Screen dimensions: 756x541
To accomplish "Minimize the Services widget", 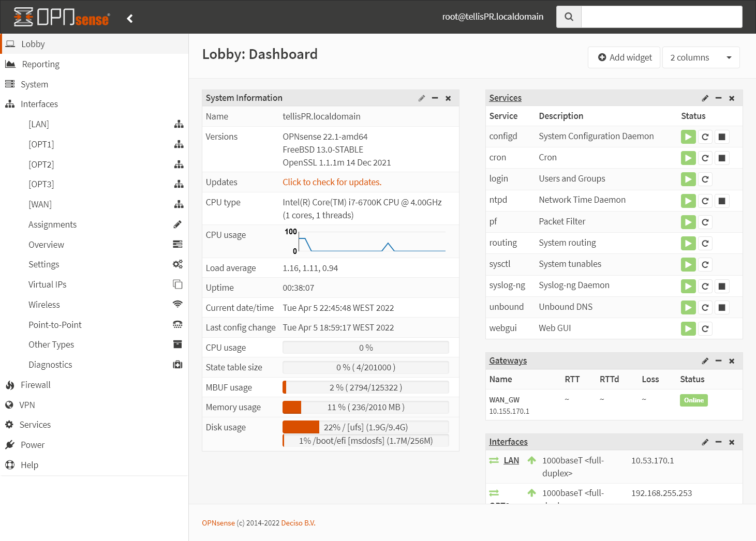I will [x=718, y=98].
